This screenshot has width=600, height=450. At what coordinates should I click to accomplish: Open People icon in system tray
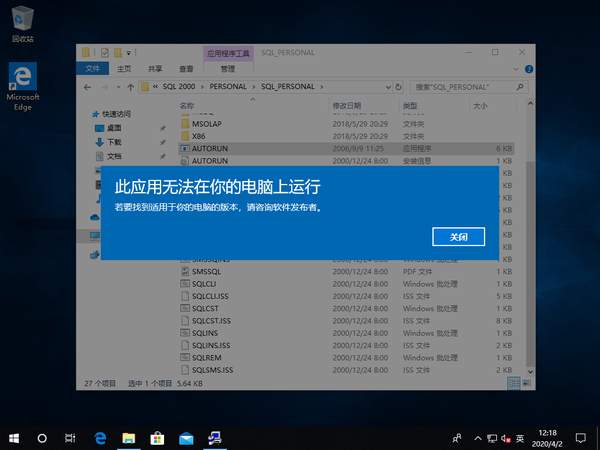[457, 438]
